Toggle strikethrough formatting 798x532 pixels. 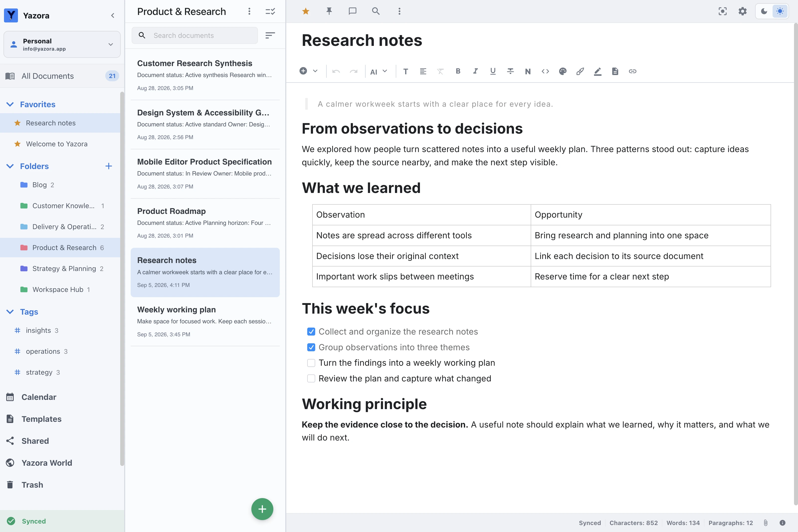(x=510, y=71)
